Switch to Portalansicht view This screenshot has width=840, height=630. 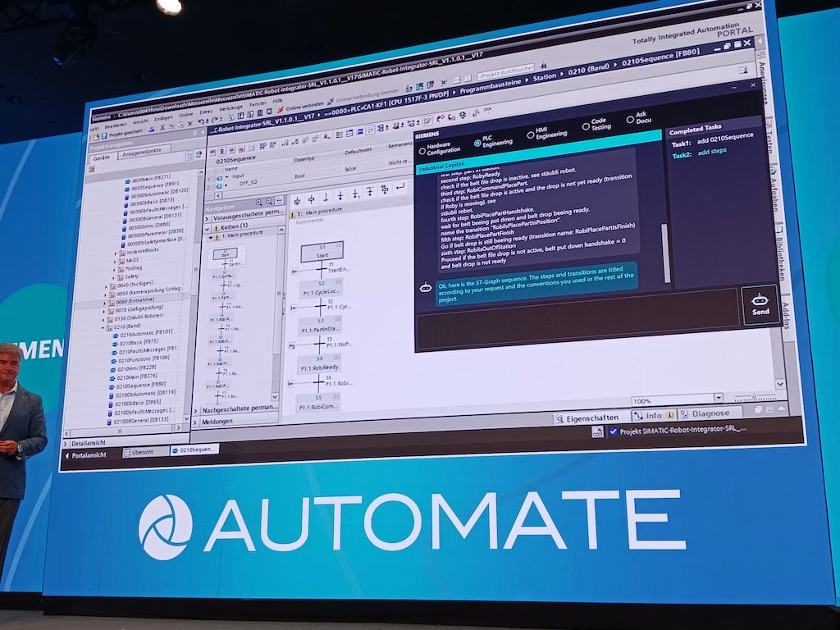coord(85,455)
